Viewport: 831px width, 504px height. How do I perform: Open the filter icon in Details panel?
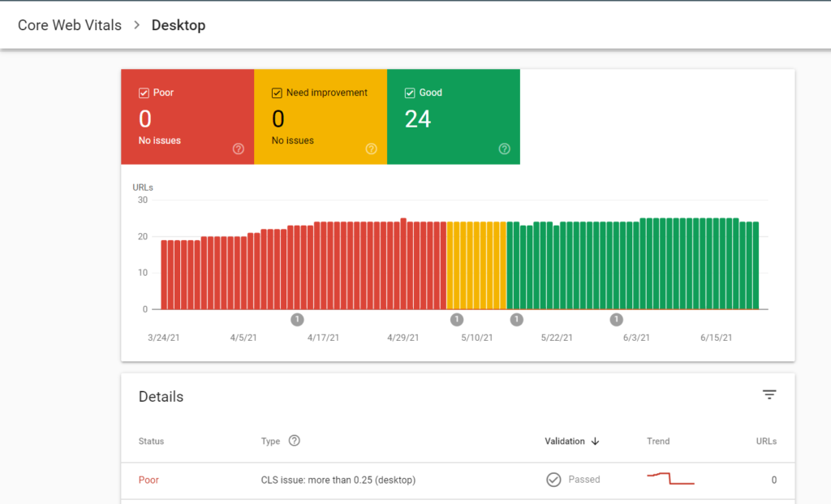click(769, 395)
